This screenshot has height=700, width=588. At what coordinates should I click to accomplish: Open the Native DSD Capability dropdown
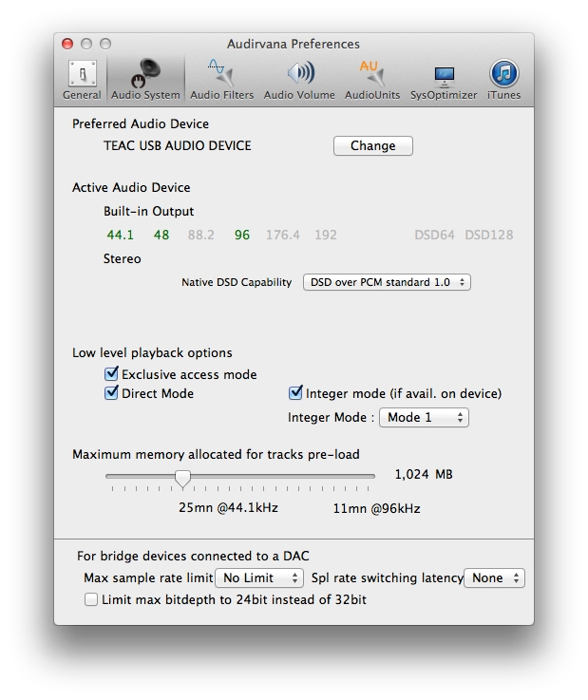pos(387,282)
